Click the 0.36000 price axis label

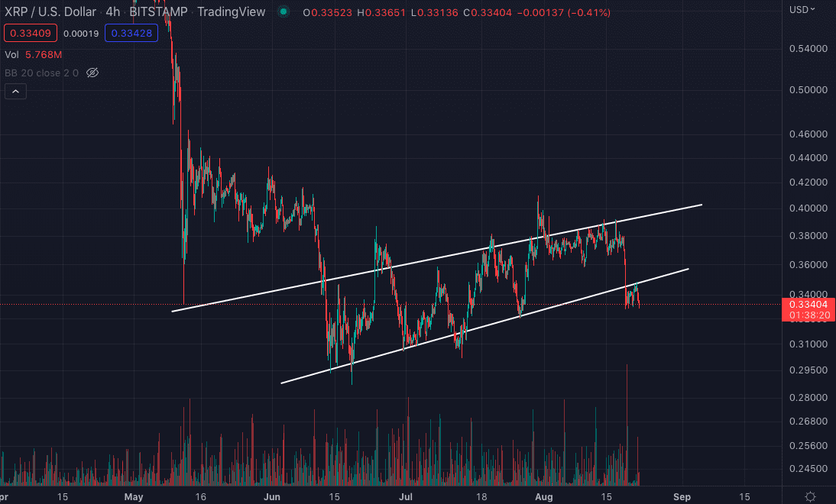coord(808,265)
